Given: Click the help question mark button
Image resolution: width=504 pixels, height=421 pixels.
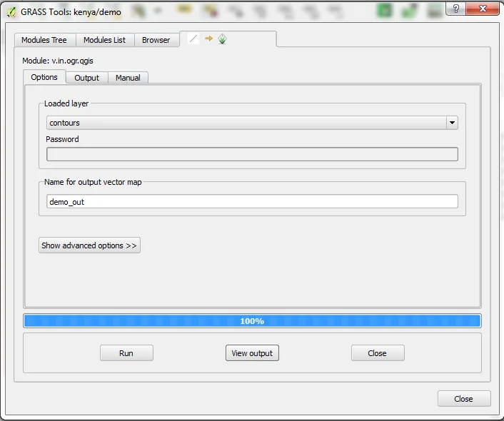Looking at the screenshot, I should [455, 9].
